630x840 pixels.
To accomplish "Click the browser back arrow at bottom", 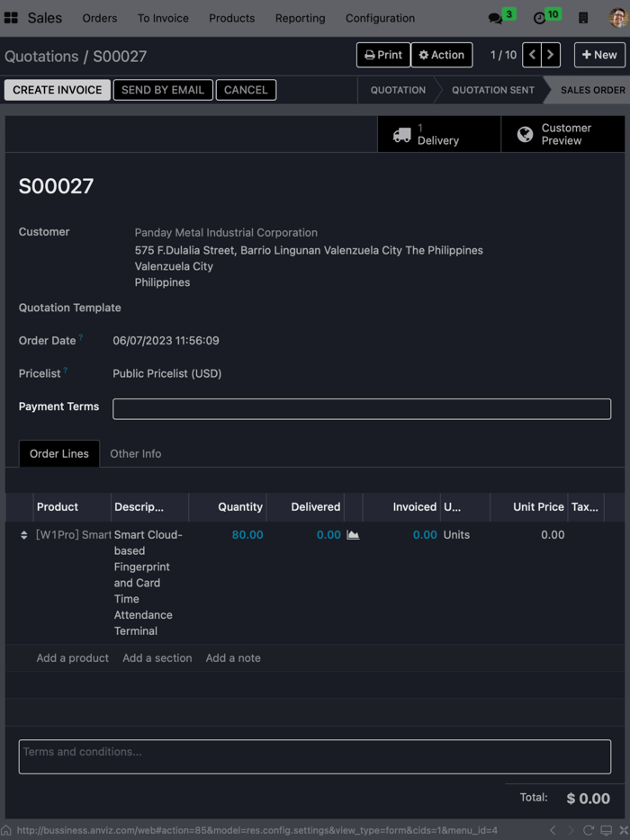I will click(553, 830).
